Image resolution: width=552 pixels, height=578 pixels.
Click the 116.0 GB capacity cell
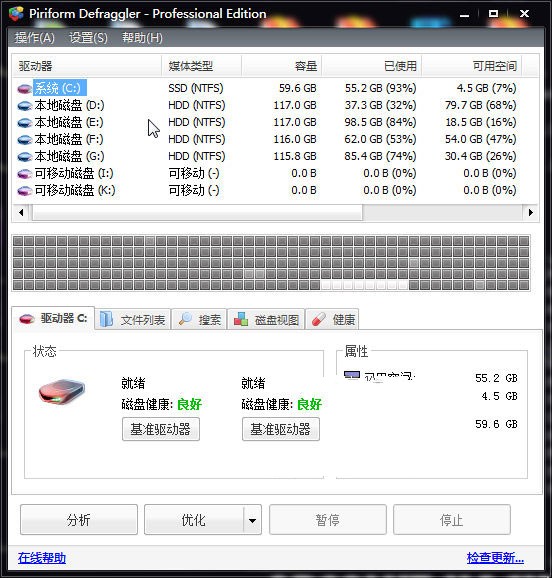(x=295, y=139)
